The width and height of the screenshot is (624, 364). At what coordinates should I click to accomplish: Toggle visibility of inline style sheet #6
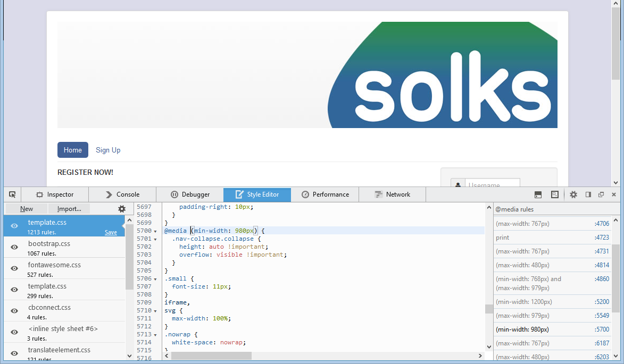point(14,332)
